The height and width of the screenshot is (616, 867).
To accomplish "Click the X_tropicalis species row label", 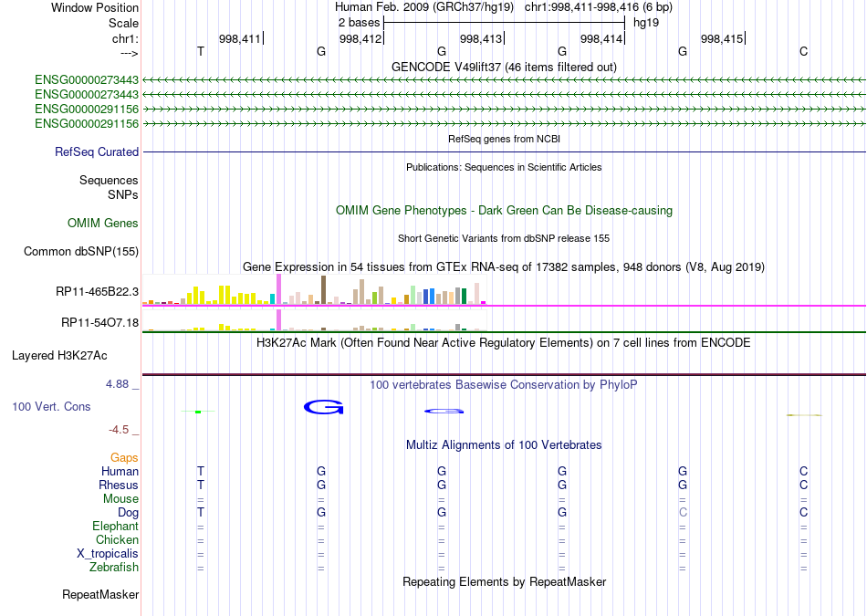I will 108,554.
